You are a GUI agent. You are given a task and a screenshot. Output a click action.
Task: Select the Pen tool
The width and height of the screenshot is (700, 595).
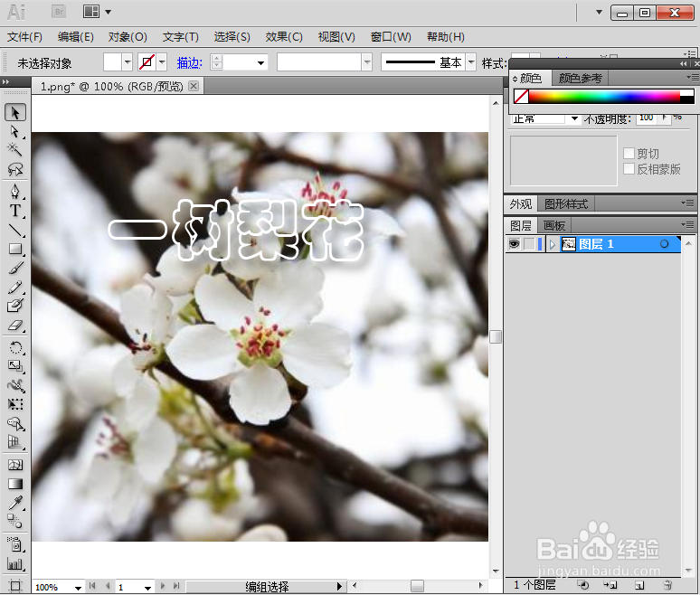(15, 192)
